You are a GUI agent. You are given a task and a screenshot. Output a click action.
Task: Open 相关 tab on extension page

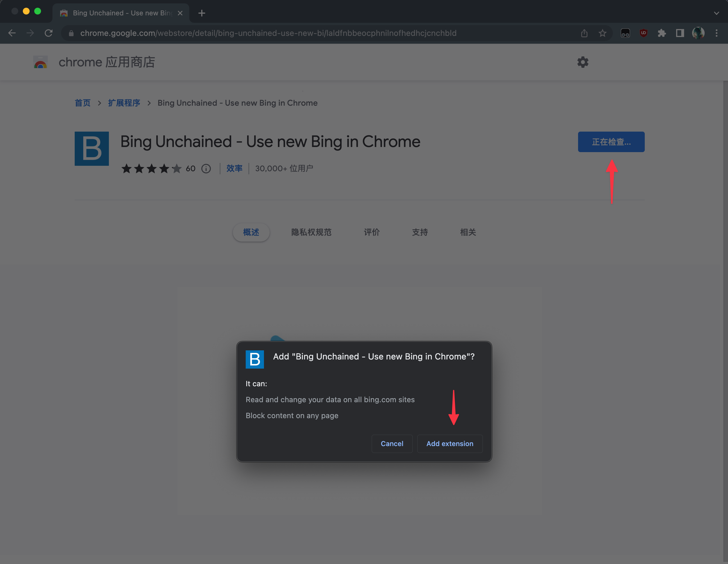coord(469,232)
